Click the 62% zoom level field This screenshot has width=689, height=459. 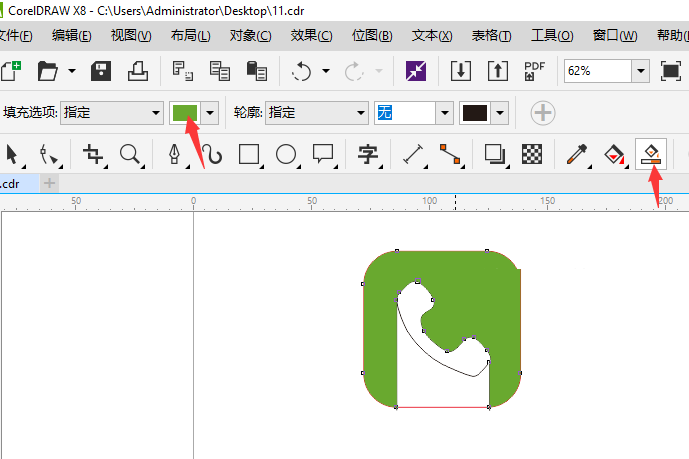coord(598,71)
